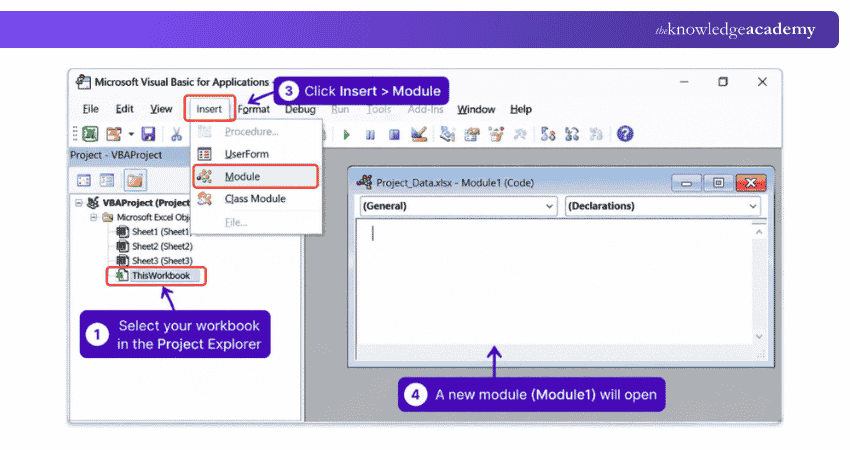The width and height of the screenshot is (850, 450).
Task: Open the Add-Ins menu
Action: (426, 109)
